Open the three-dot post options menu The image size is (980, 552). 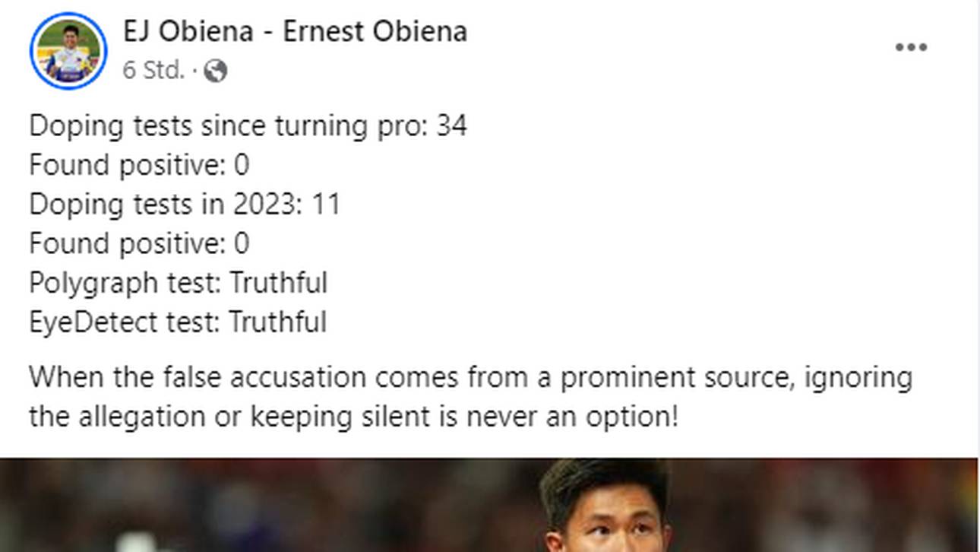pyautogui.click(x=911, y=47)
